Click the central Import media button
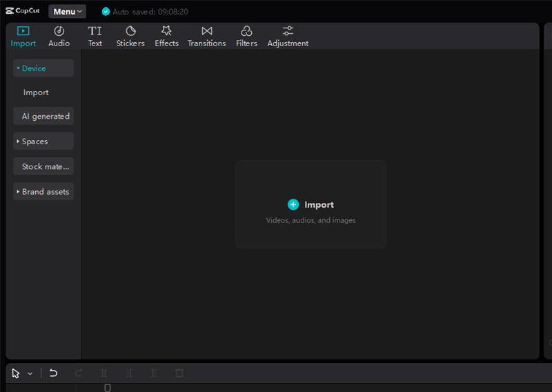 pyautogui.click(x=310, y=204)
